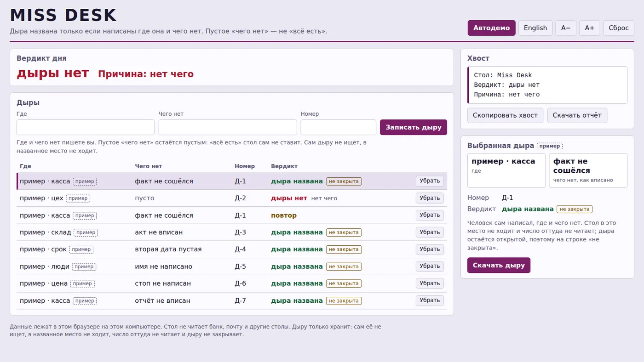Remove the Д-2 пример · цех row
Viewport: 644px width, 362px height.
[x=430, y=198]
